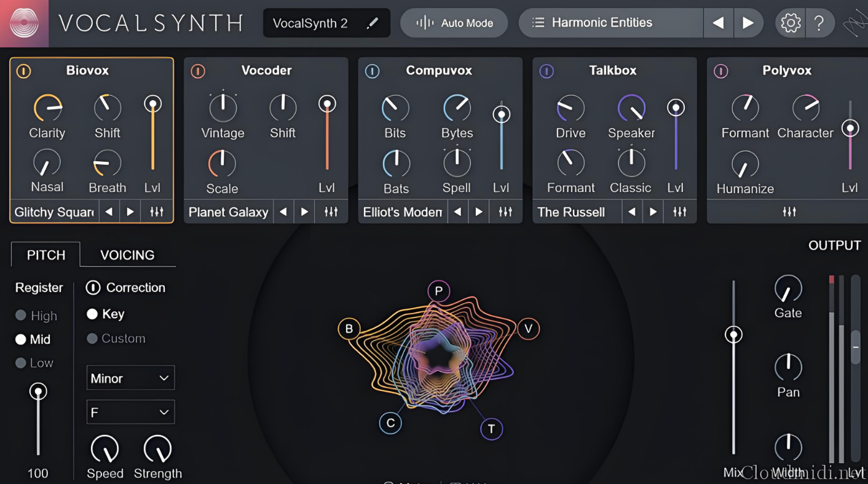Image resolution: width=868 pixels, height=484 pixels.
Task: Select previous Vocoder preset
Action: point(283,212)
